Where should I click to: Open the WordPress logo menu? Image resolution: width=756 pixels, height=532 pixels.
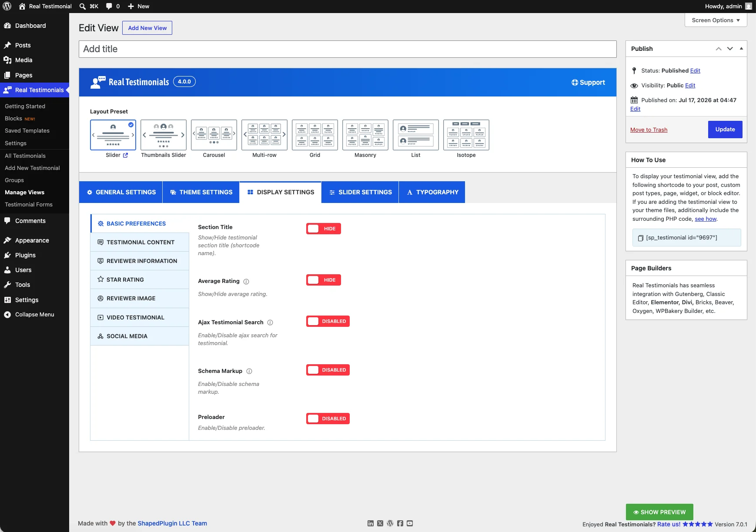click(7, 6)
